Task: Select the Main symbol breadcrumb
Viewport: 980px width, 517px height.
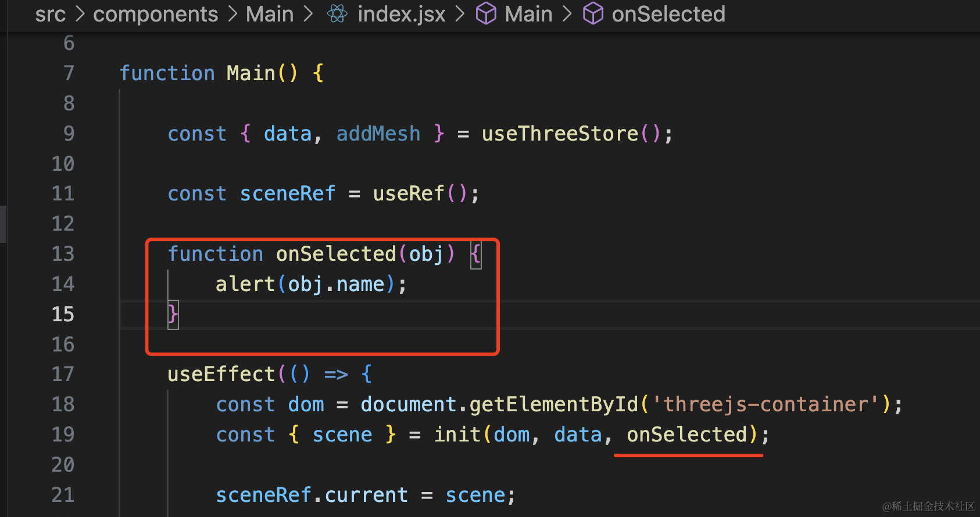Action: (x=528, y=14)
